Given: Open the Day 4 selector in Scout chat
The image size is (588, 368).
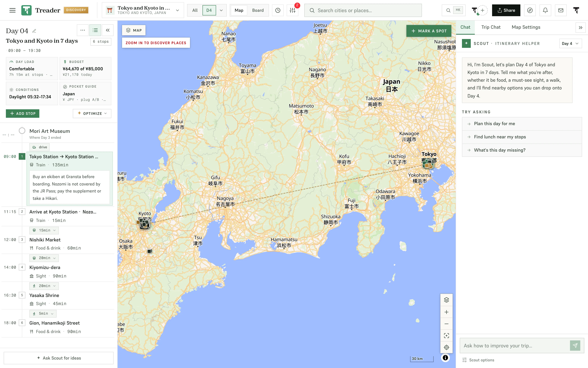Looking at the screenshot, I should coord(570,43).
